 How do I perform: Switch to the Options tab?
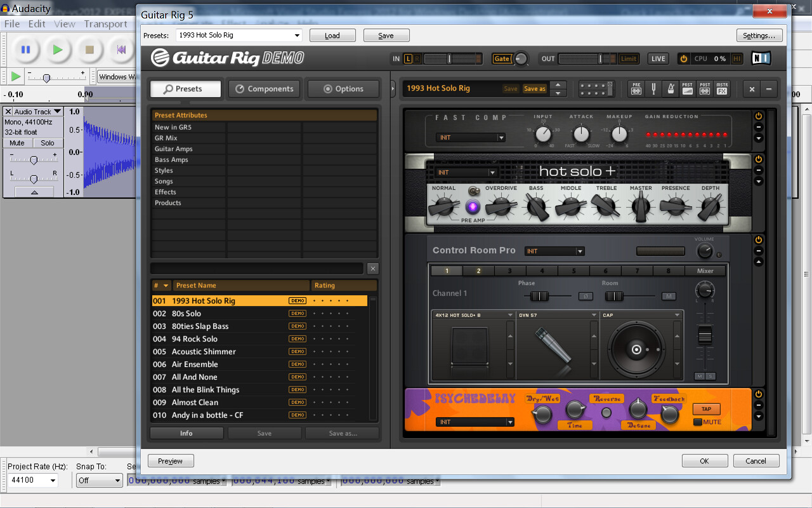click(x=343, y=89)
